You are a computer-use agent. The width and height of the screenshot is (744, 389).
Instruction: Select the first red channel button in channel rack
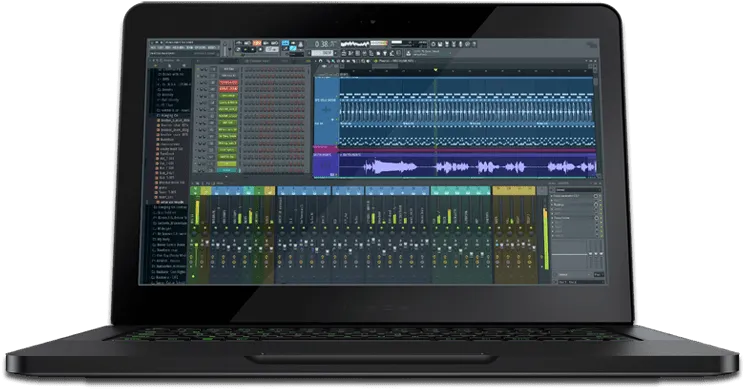pos(228,83)
